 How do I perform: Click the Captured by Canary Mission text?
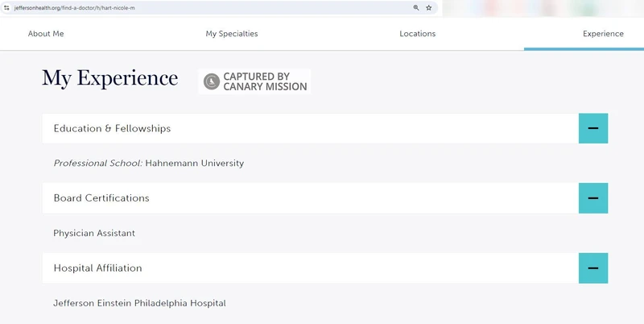click(x=265, y=81)
